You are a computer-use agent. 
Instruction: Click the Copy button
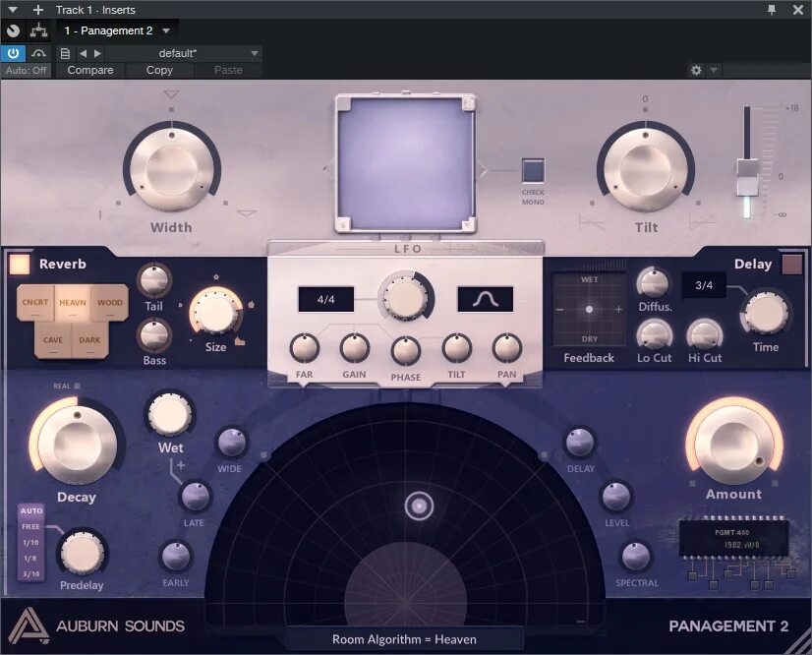(159, 70)
